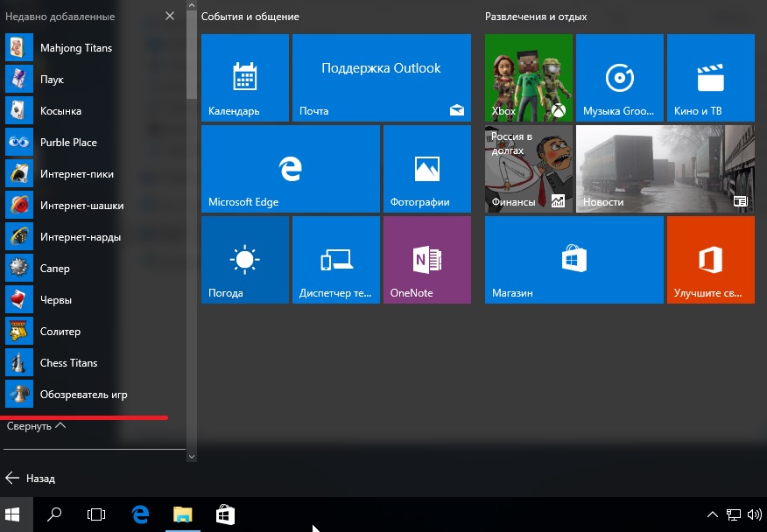
Task: Open the Магазин store tile
Action: 574,260
